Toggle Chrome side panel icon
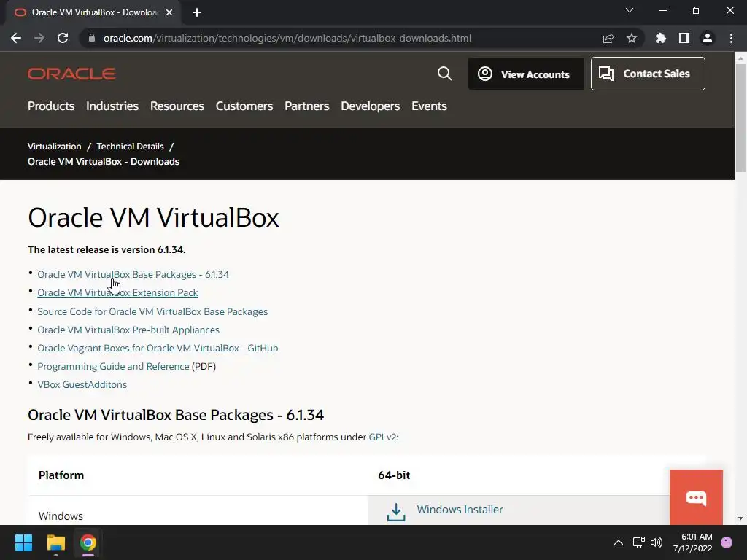 click(684, 38)
